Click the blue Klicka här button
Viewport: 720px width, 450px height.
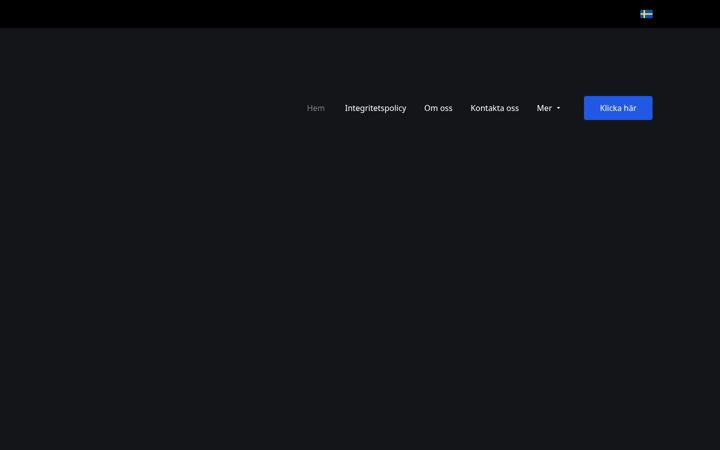618,108
